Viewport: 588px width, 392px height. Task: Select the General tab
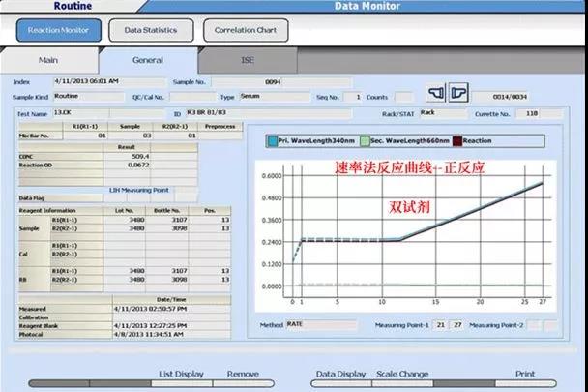point(148,60)
